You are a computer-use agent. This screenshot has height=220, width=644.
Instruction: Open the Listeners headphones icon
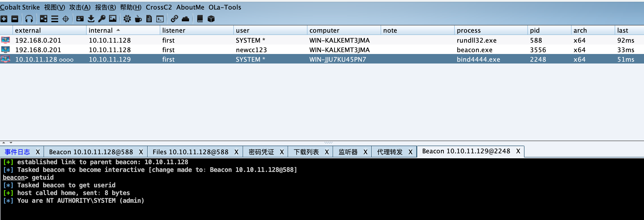coord(29,19)
